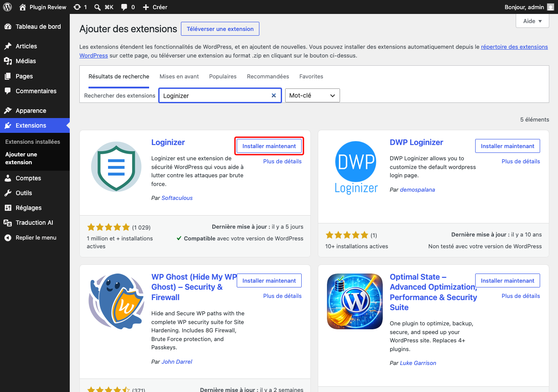Click the Comptes user icon
This screenshot has height=392, width=558.
click(x=8, y=178)
